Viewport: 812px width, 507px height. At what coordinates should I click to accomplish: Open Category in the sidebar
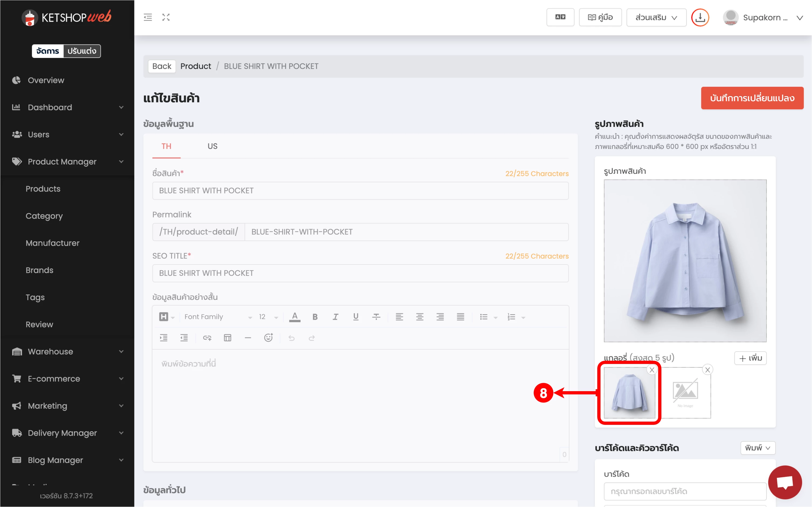point(44,216)
